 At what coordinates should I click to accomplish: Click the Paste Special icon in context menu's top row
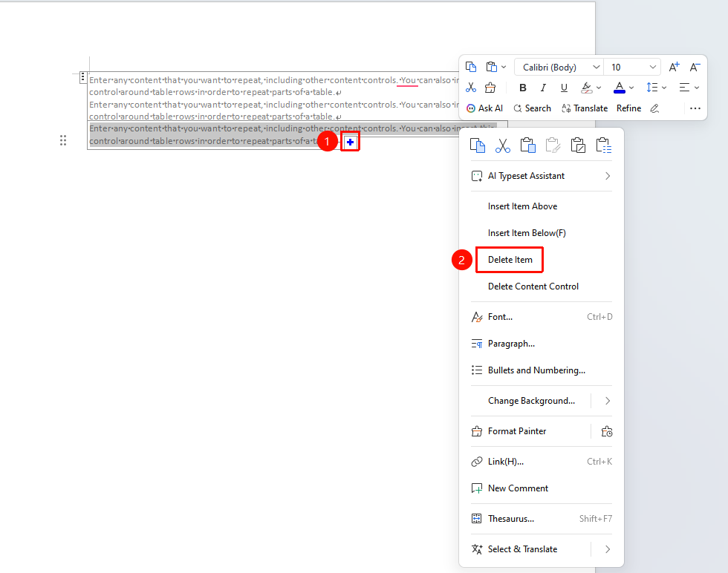pyautogui.click(x=602, y=145)
